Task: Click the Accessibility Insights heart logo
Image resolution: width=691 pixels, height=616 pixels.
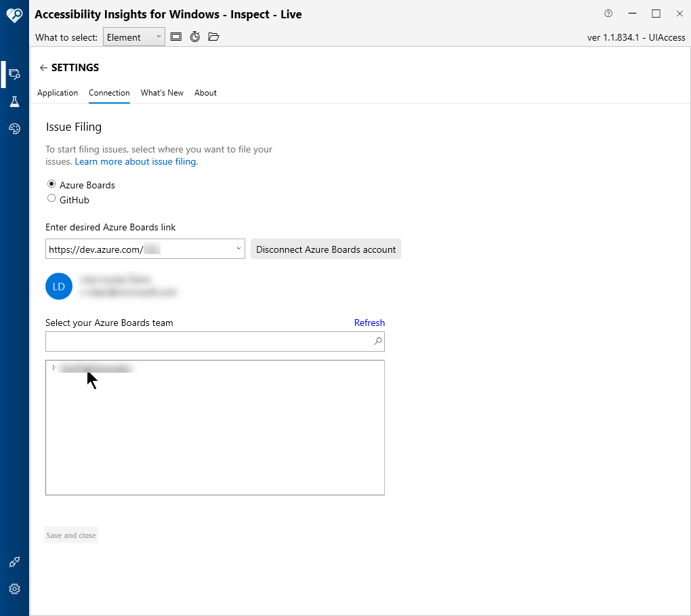Action: pos(14,16)
